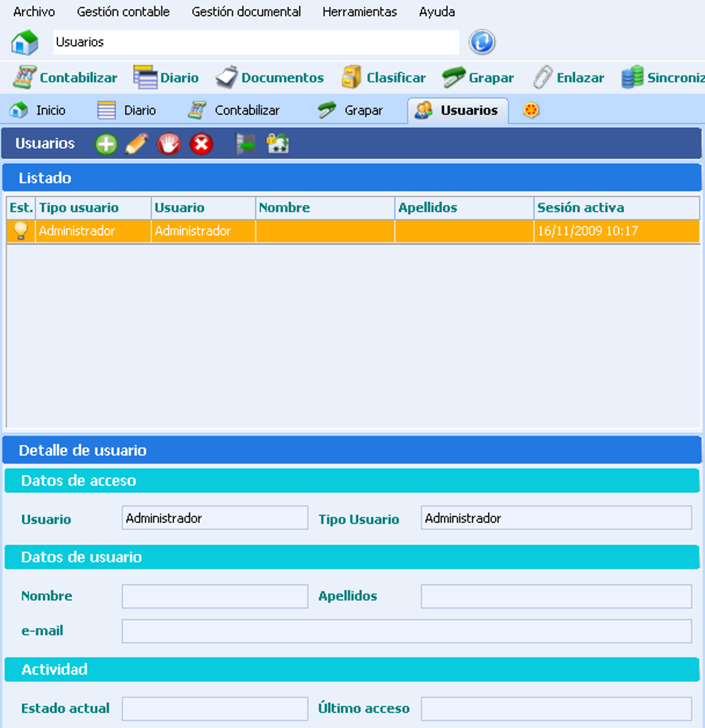
Task: Click the Detalle de usuario header
Action: click(x=352, y=450)
